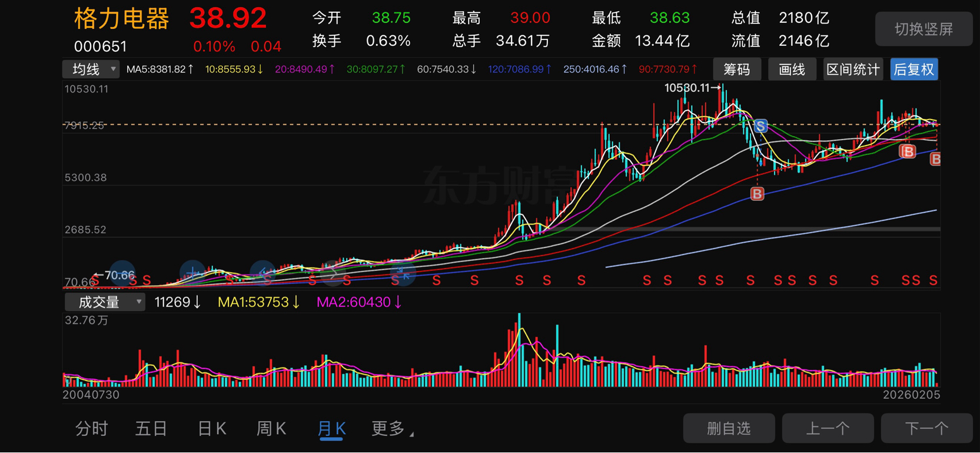This screenshot has height=453, width=980.
Task: Tap the grey right arrow chart pan icon
Action: (x=333, y=274)
